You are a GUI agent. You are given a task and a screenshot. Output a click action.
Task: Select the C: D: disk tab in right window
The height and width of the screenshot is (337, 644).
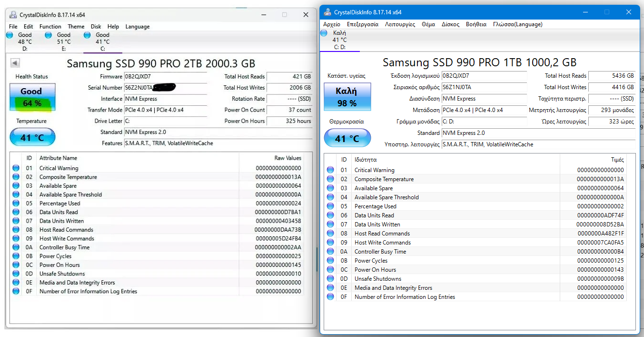tap(339, 40)
